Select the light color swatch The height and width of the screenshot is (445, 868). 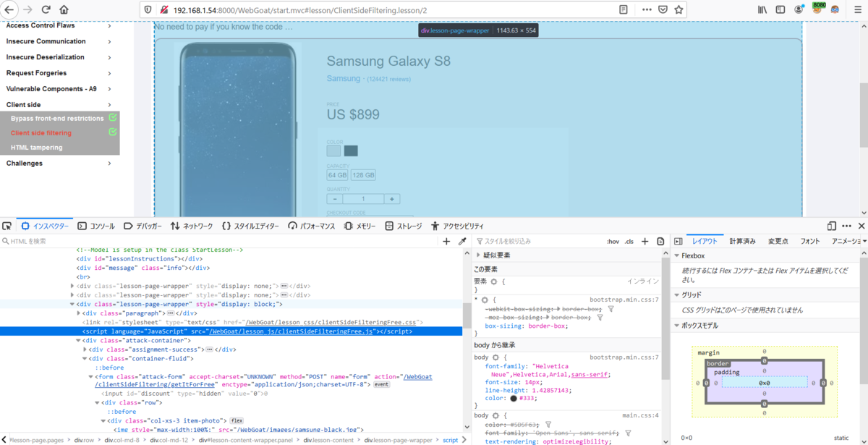333,151
